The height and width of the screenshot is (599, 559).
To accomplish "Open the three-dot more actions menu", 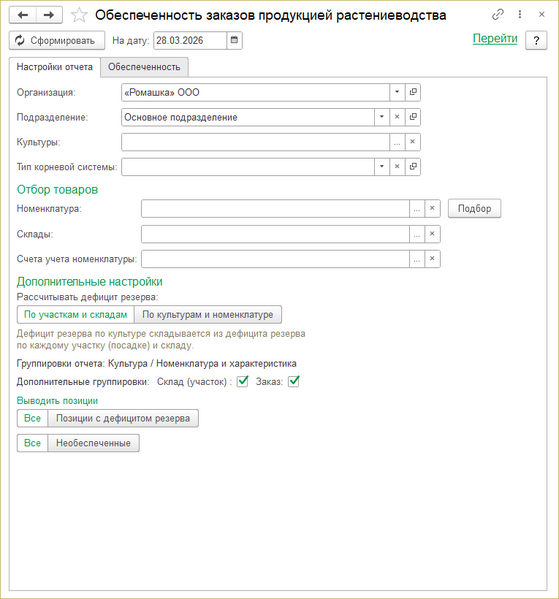I will click(x=520, y=15).
